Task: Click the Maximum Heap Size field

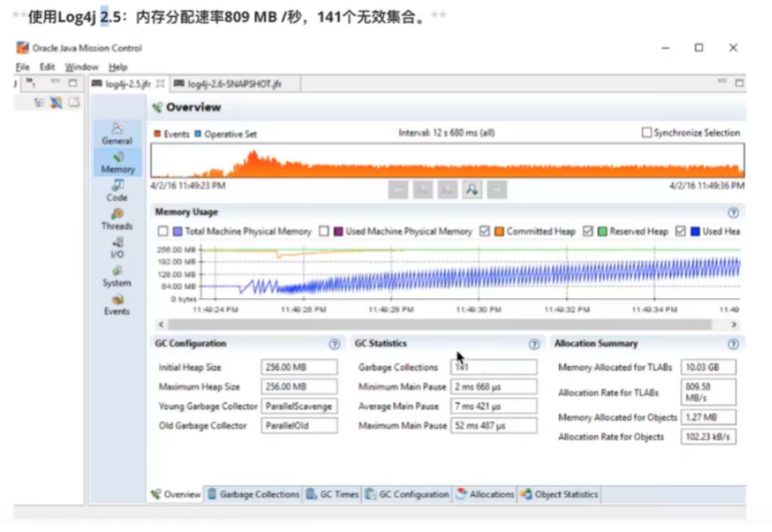Action: pos(300,387)
